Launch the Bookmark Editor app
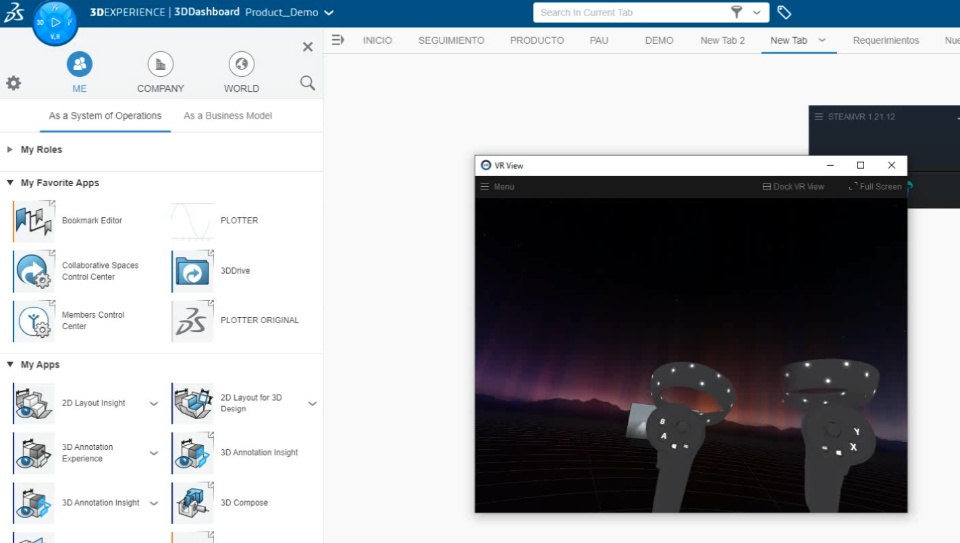The image size is (960, 543). pyautogui.click(x=34, y=220)
